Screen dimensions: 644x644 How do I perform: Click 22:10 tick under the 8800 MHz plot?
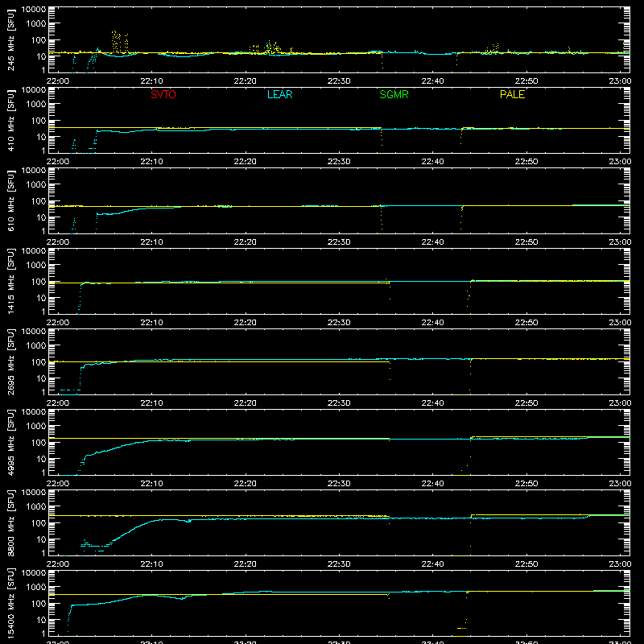(x=151, y=564)
